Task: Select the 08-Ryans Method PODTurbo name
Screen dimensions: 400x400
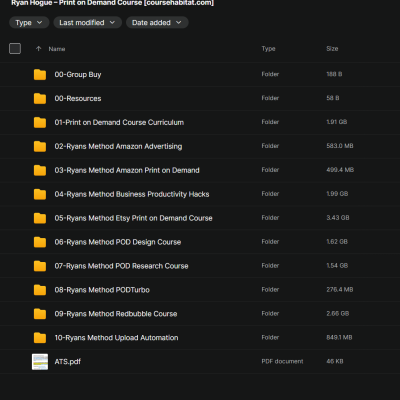Action: coord(102,290)
